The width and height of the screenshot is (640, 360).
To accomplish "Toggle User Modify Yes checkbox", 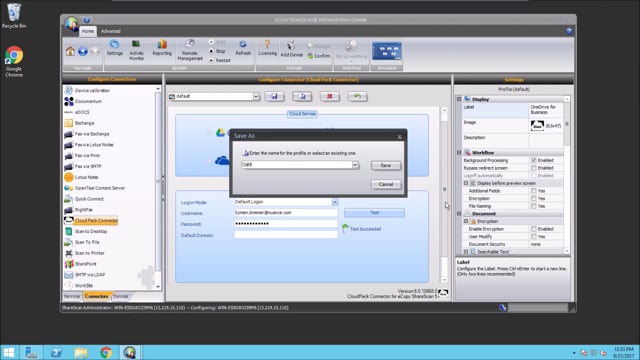I will point(533,236).
